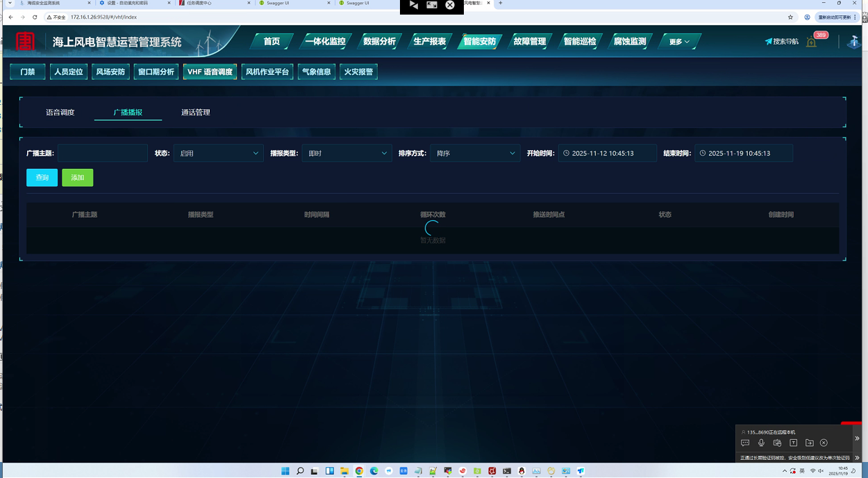The image size is (868, 478).
Task: Open the Chrome profile avatar icon
Action: pyautogui.click(x=807, y=17)
